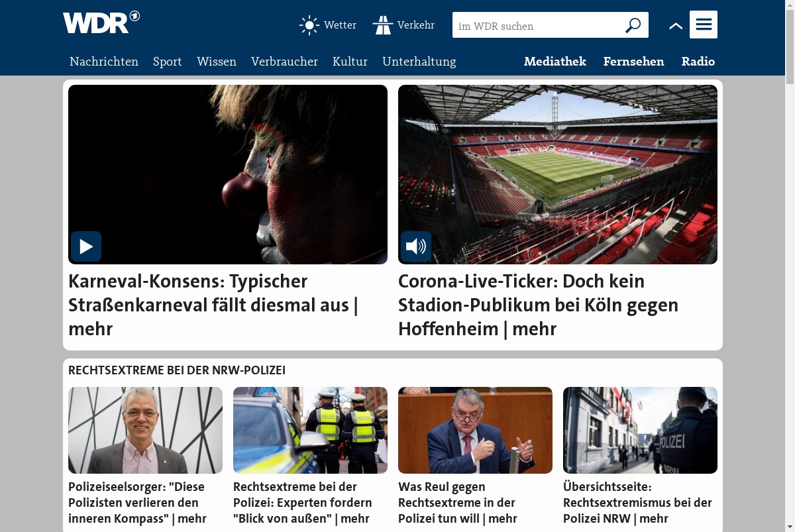The height and width of the screenshot is (532, 795).
Task: Click the search magnifier icon
Action: tap(633, 25)
